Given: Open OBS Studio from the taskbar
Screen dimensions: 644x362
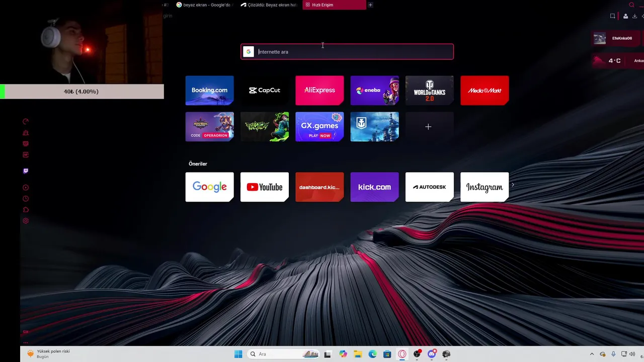Looking at the screenshot, I should [x=417, y=354].
